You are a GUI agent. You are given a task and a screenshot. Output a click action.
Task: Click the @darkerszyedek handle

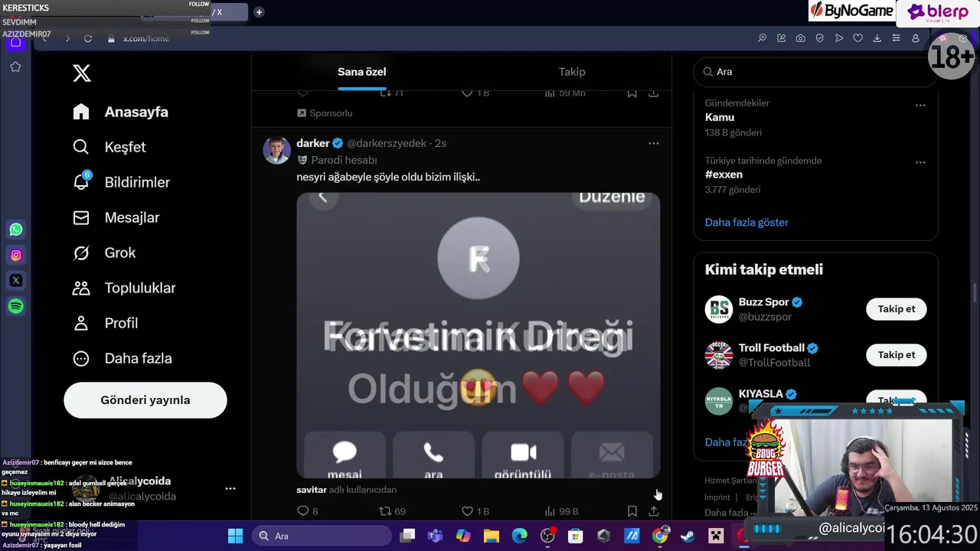tap(387, 143)
